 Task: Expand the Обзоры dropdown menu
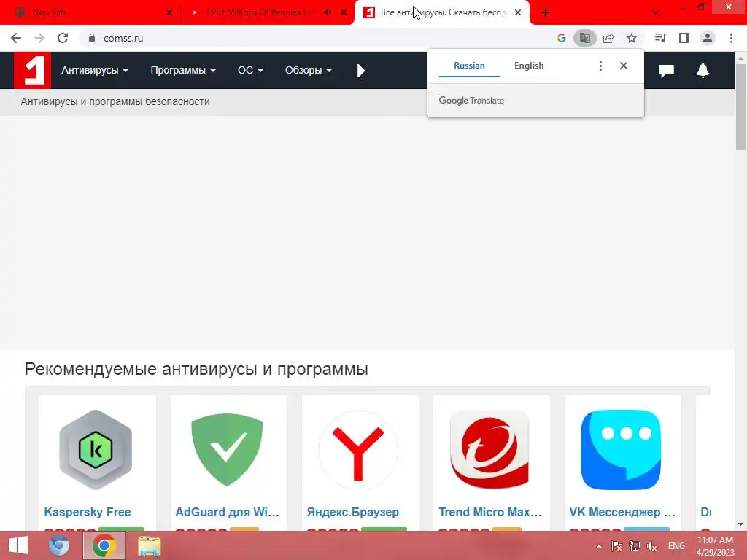pos(309,71)
